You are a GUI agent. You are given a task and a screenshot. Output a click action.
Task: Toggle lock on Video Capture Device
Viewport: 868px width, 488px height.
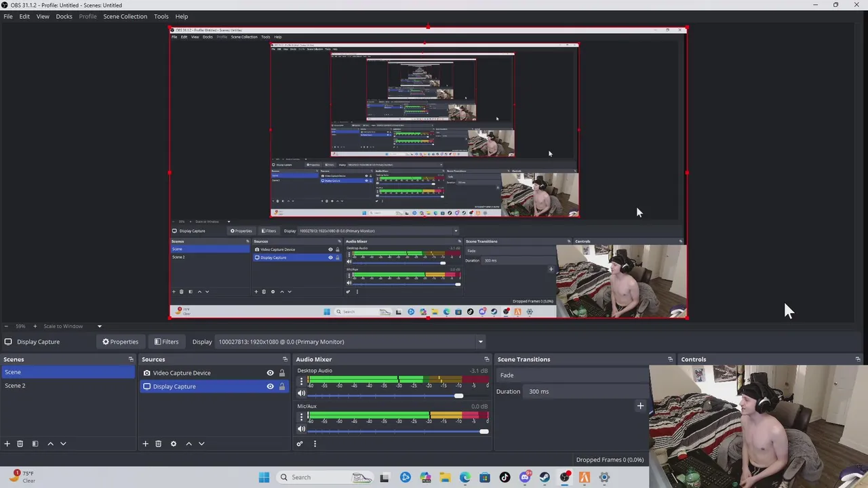click(282, 373)
